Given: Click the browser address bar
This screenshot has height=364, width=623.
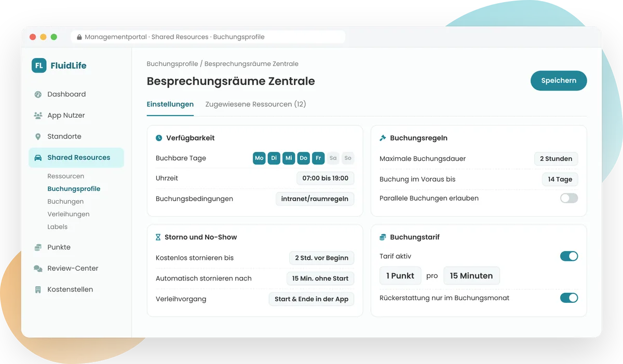Looking at the screenshot, I should point(208,37).
